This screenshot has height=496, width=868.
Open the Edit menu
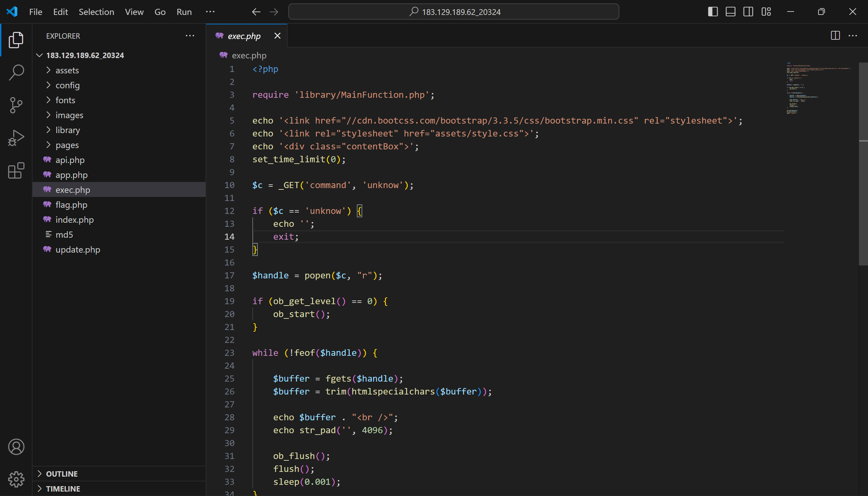coord(61,12)
